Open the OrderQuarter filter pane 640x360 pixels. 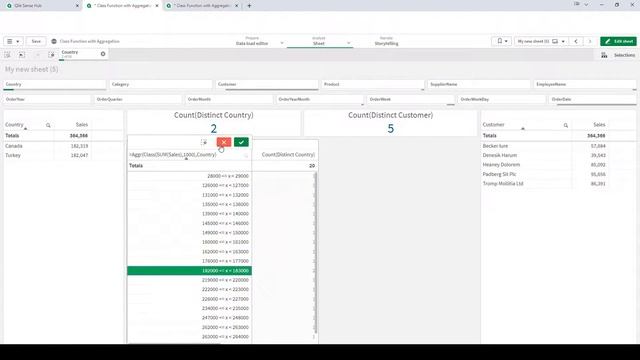click(x=138, y=99)
